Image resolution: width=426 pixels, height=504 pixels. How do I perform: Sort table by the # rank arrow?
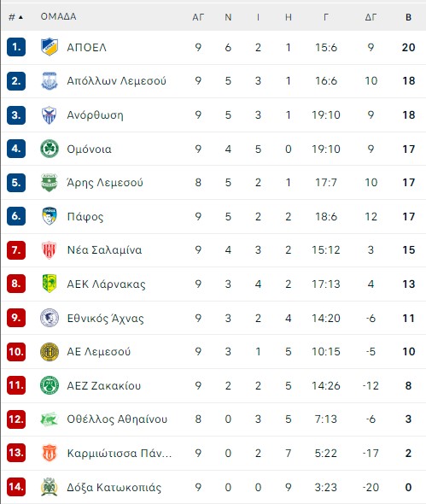pyautogui.click(x=16, y=17)
